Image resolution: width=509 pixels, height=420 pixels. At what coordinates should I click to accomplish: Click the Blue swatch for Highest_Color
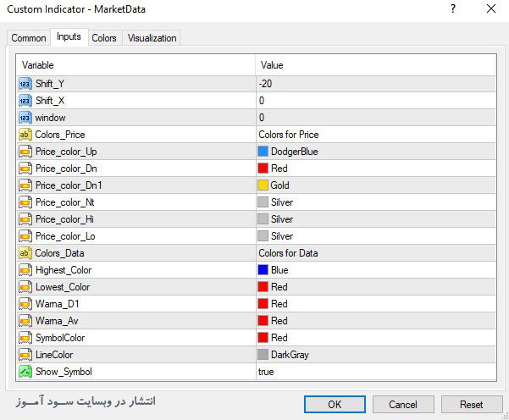click(x=263, y=270)
